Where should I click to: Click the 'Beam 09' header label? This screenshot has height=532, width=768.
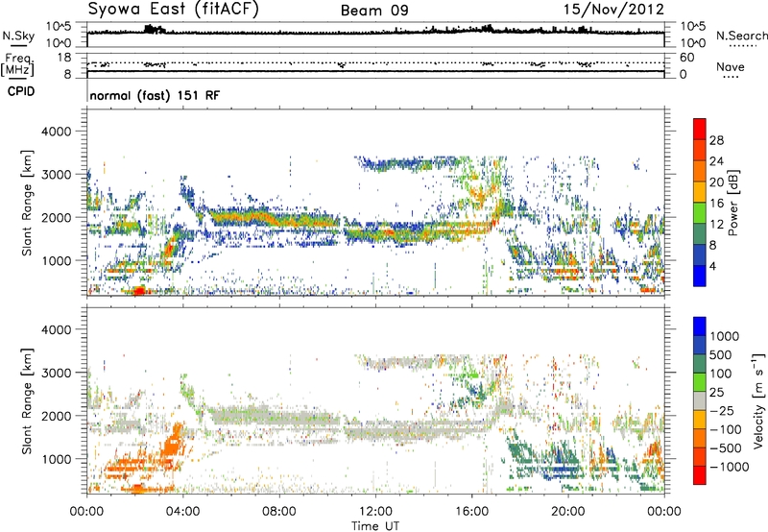[374, 11]
